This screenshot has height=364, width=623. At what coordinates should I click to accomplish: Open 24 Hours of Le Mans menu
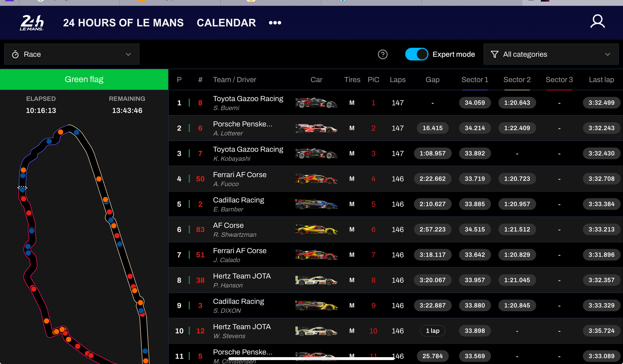pyautogui.click(x=123, y=23)
